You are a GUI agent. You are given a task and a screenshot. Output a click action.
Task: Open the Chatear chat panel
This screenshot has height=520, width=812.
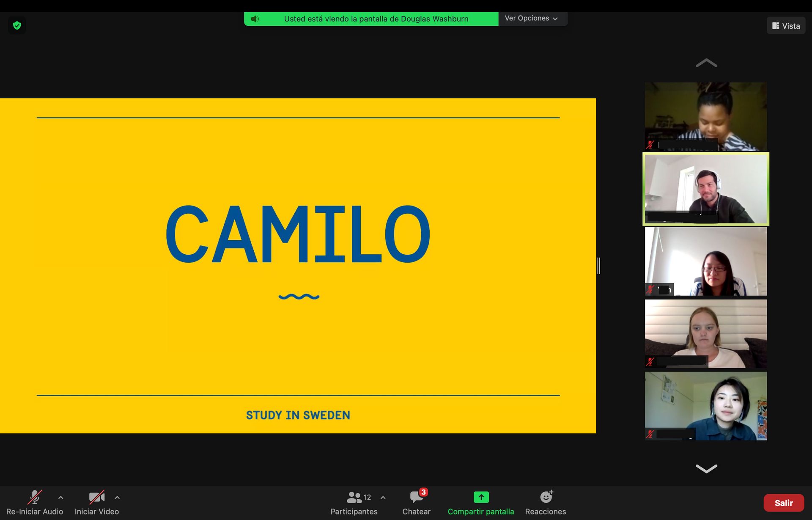(x=417, y=503)
